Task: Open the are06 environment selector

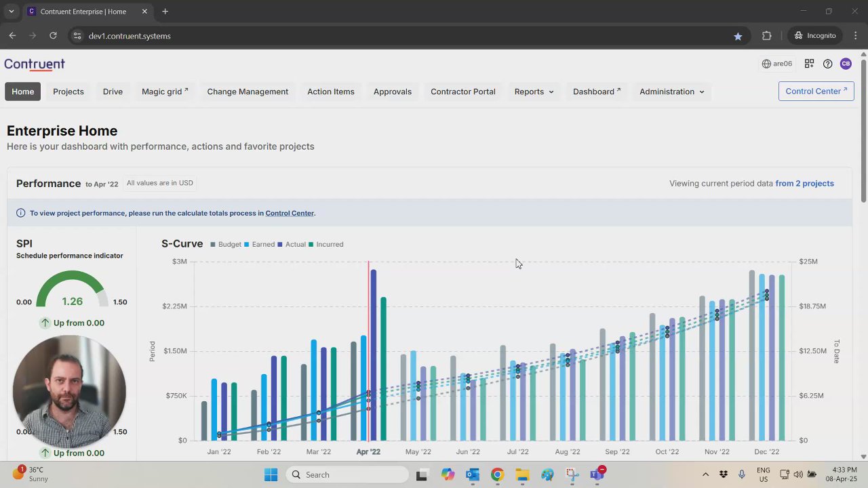Action: (x=777, y=64)
